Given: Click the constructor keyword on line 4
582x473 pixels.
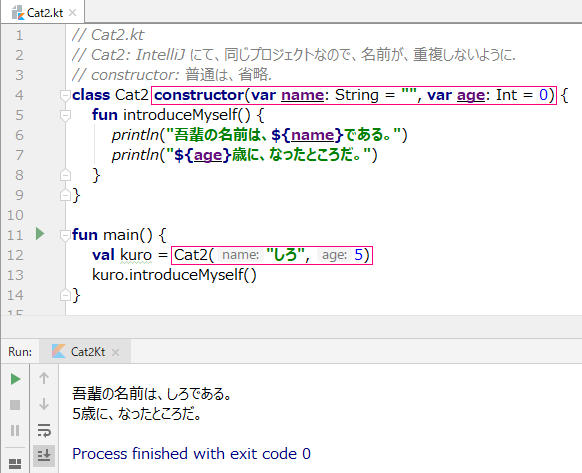Looking at the screenshot, I should click(x=199, y=95).
